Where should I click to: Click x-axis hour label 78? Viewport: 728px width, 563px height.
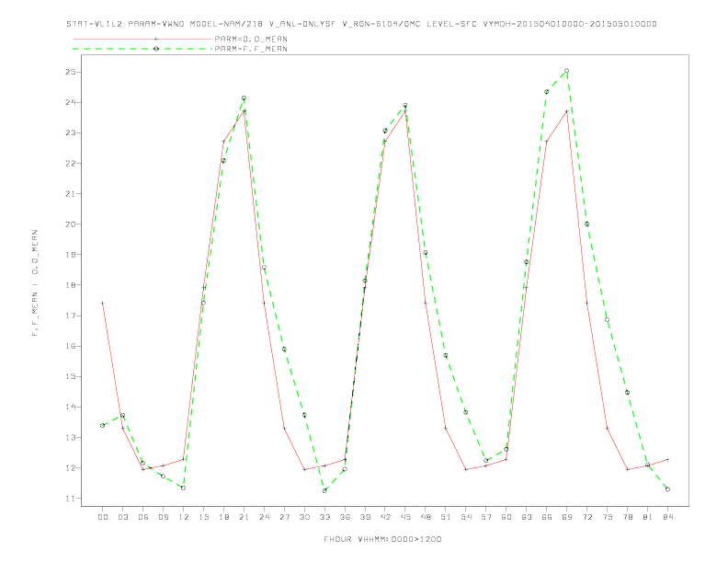[x=627, y=517]
